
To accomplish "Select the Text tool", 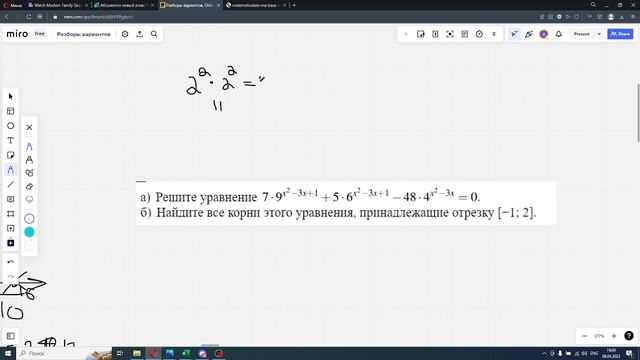I will (11, 140).
